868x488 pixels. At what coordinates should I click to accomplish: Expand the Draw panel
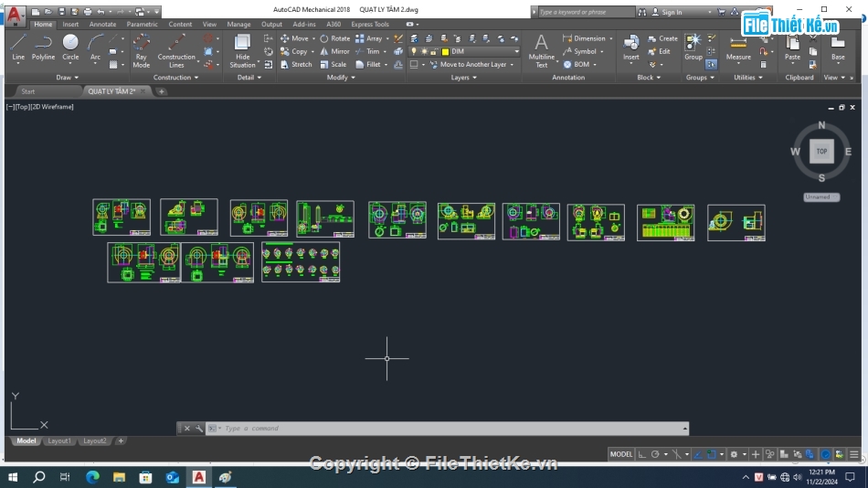(67, 78)
